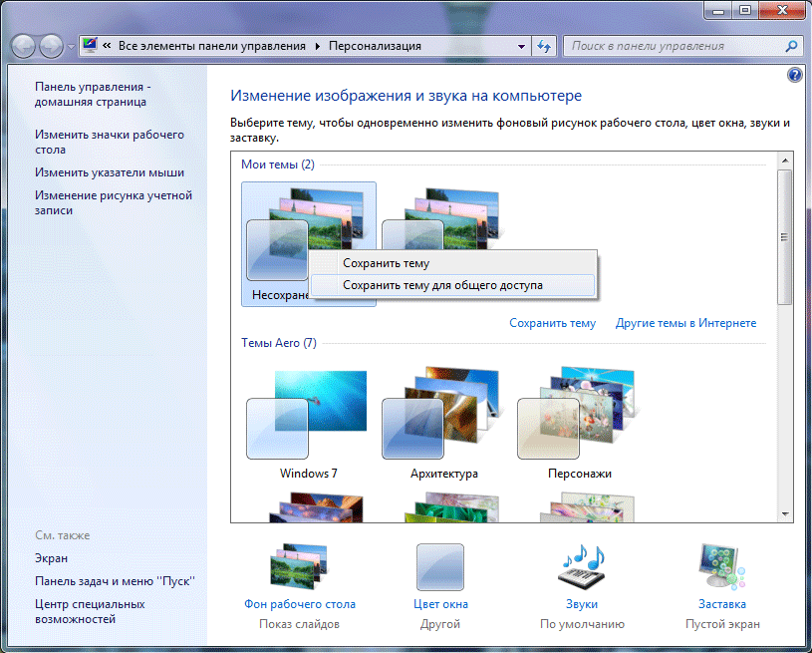Click the double chevron in the address bar
This screenshot has width=812, height=653.
pyautogui.click(x=107, y=46)
